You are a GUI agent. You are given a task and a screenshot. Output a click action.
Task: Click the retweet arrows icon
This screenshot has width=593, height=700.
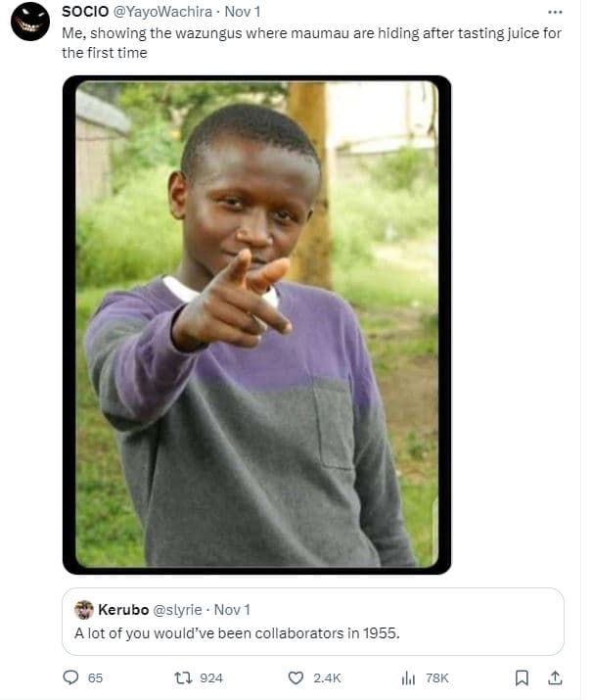(180, 677)
